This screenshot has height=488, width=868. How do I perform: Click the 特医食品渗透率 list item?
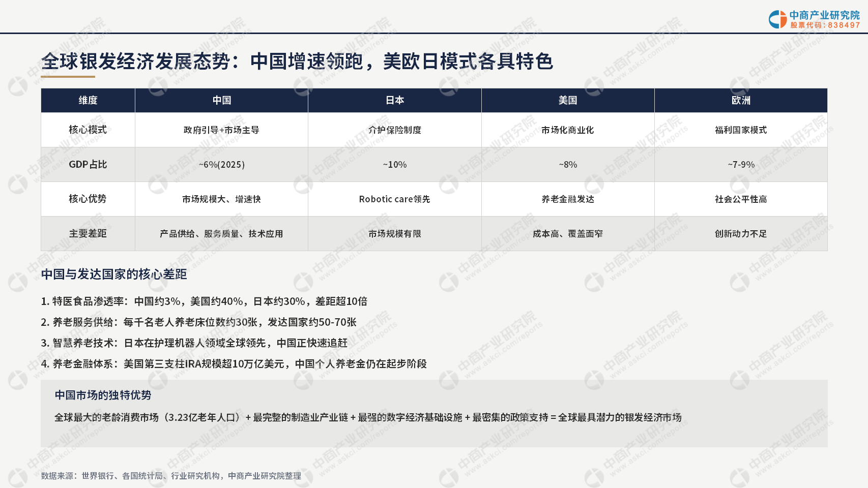click(x=204, y=301)
